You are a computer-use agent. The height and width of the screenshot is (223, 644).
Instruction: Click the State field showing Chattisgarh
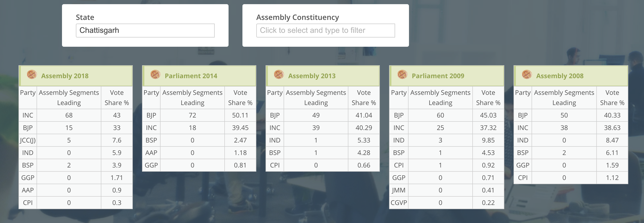click(x=145, y=30)
